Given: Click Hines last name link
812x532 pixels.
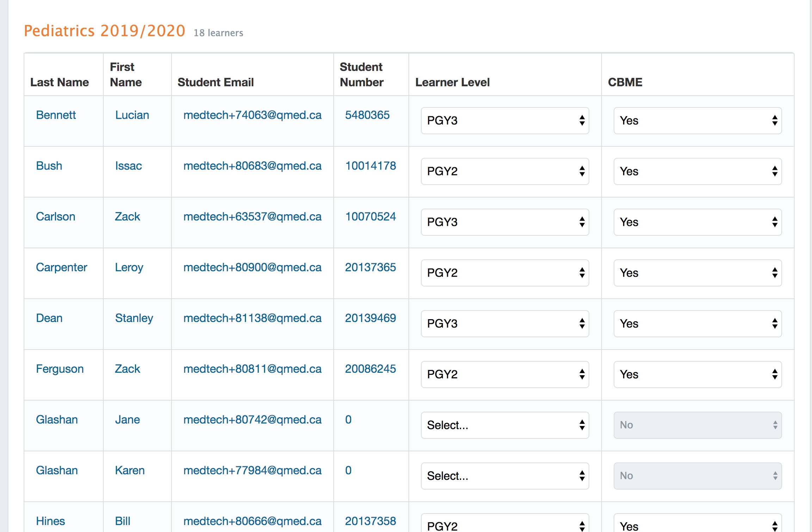Looking at the screenshot, I should [50, 521].
